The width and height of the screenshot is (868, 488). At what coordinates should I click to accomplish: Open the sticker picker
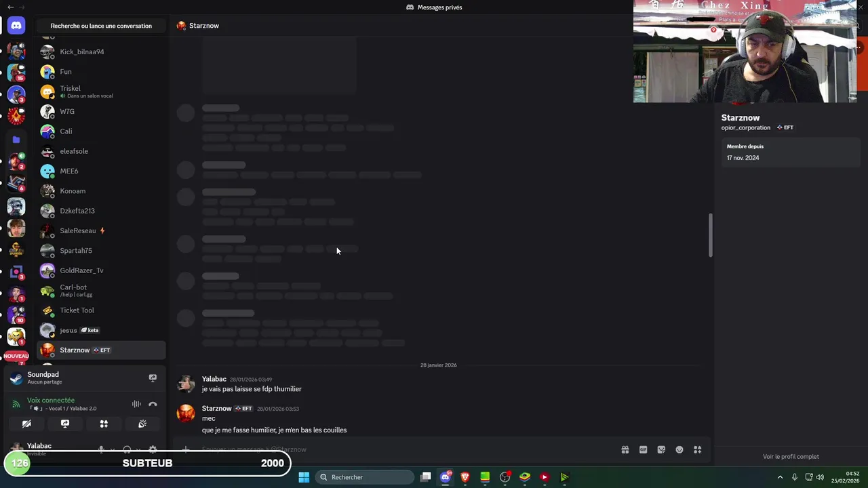click(661, 449)
